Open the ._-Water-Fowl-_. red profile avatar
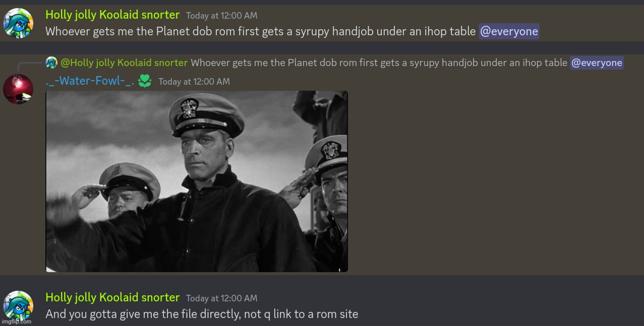The width and height of the screenshot is (644, 326). pyautogui.click(x=18, y=89)
